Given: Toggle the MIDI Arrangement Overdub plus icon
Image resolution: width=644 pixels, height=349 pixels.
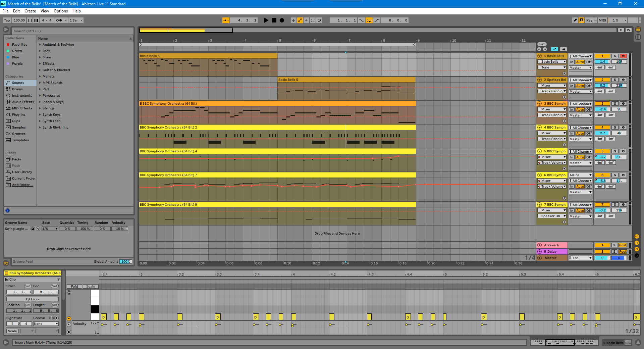Looking at the screenshot, I should point(293,20).
